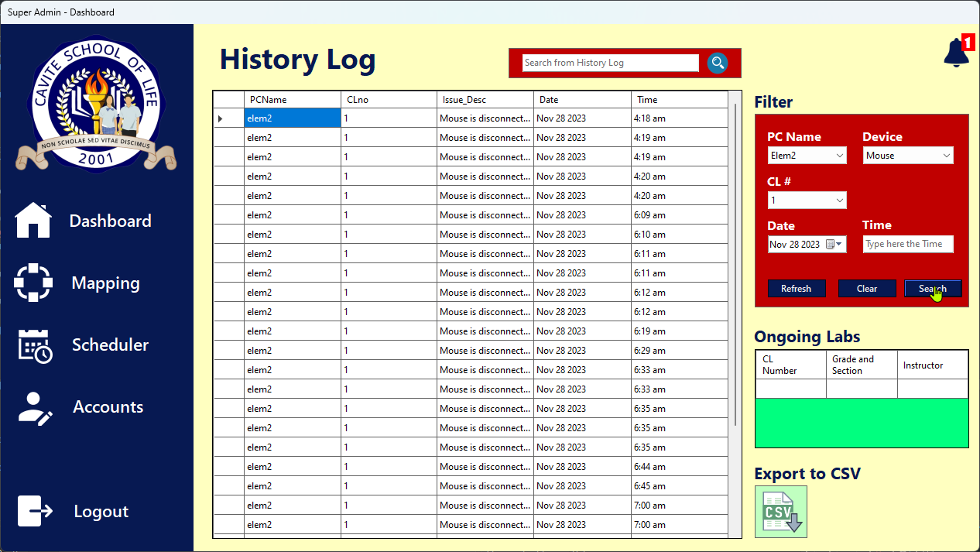Click the Search filter button
This screenshot has width=980, height=552.
point(933,289)
